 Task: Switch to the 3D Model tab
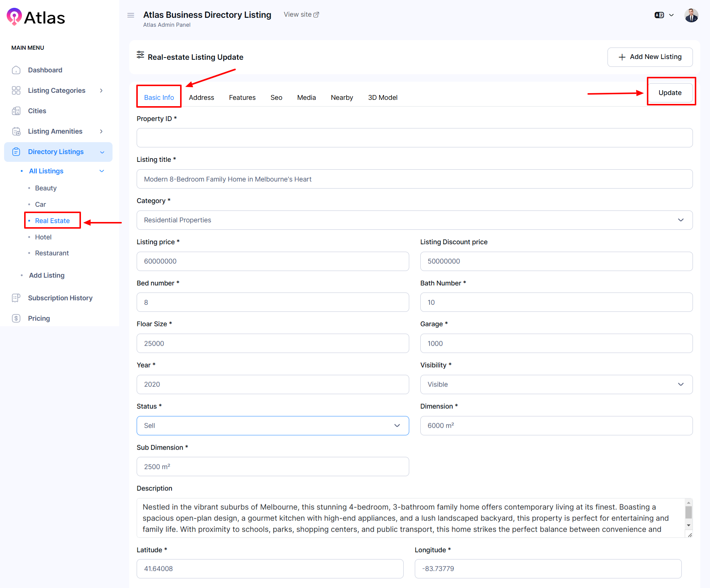point(382,98)
